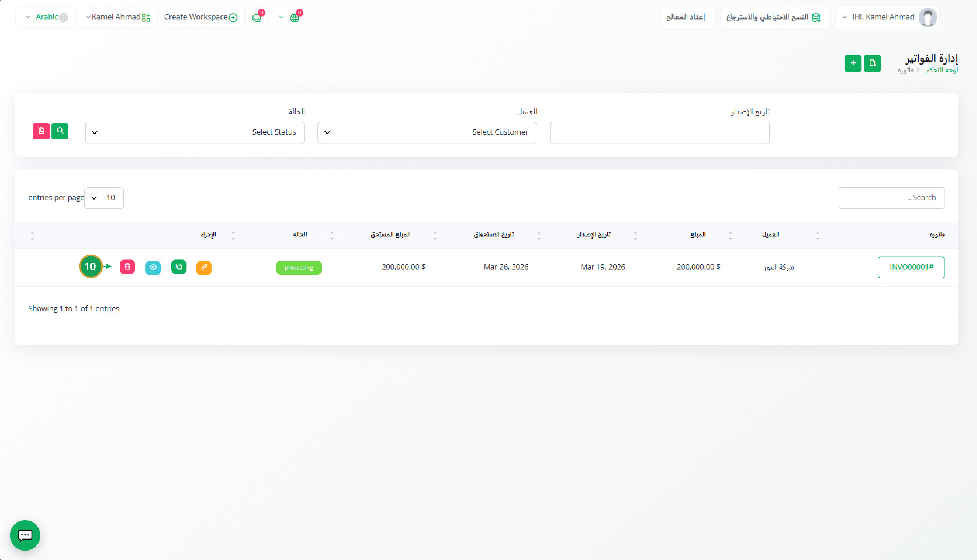Click Create Workspace button
977x560 pixels.
coord(201,17)
